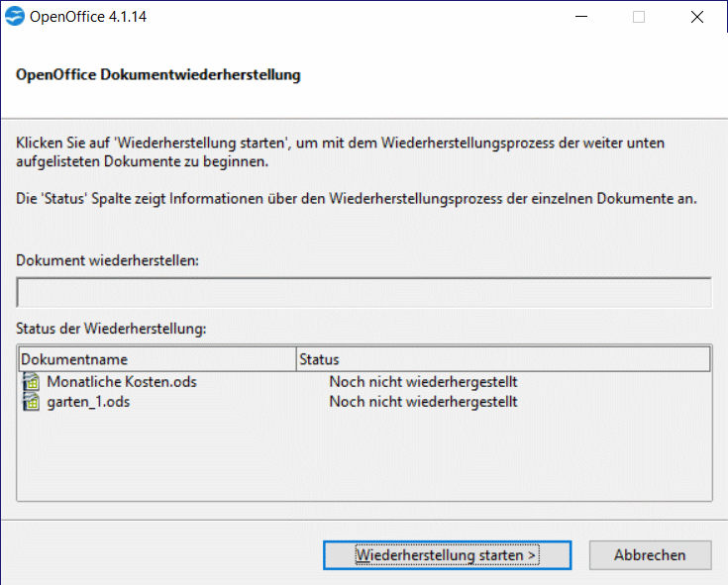The height and width of the screenshot is (585, 728).
Task: Select the garten_1.ods spreadsheet icon
Action: tap(31, 402)
